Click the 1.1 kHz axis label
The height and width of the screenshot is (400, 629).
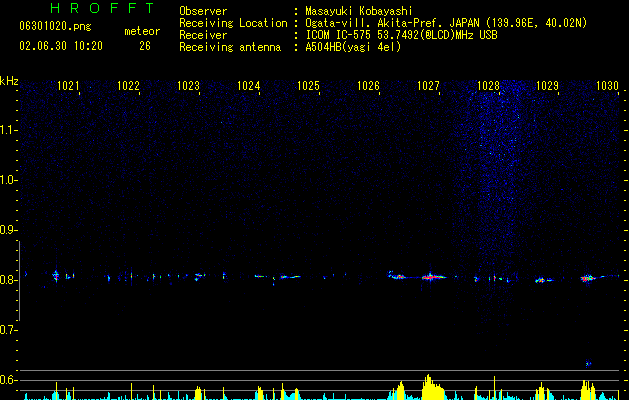pyautogui.click(x=8, y=130)
